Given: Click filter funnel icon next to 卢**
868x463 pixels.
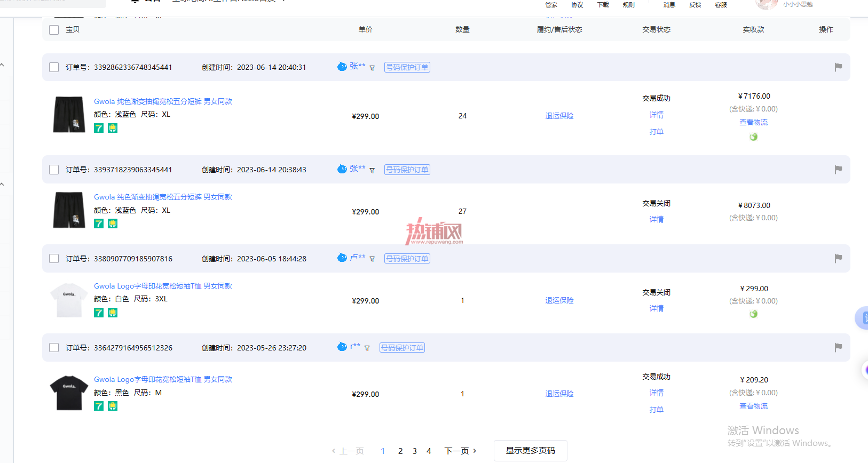Looking at the screenshot, I should [x=372, y=259].
